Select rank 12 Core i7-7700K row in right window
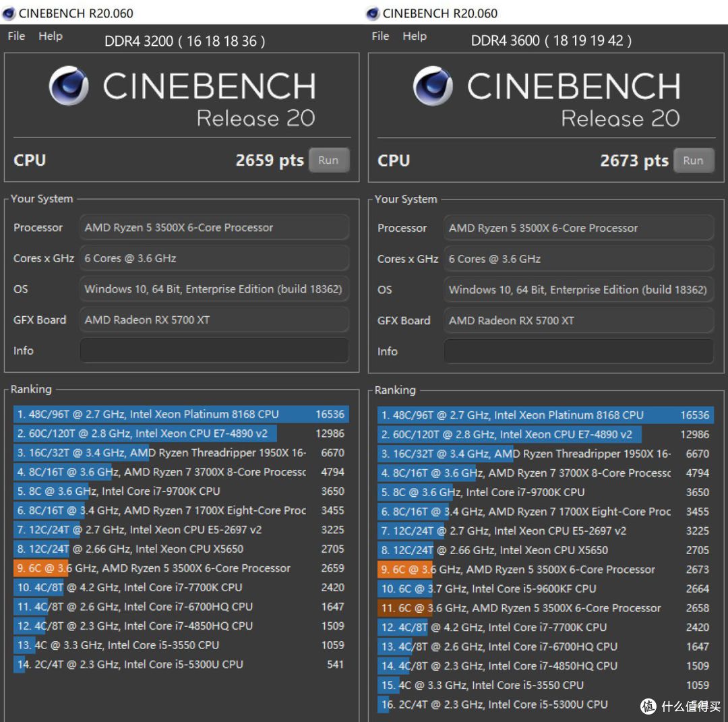Image resolution: width=728 pixels, height=722 pixels. [545, 627]
